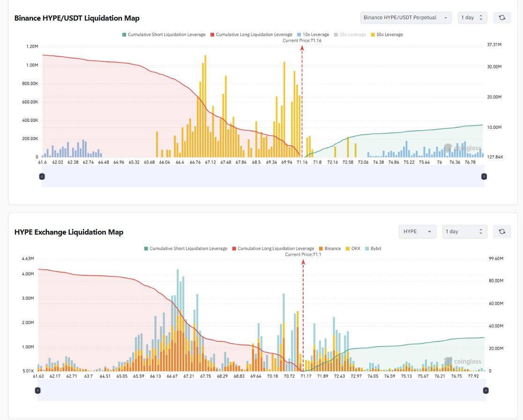Screen dimensions: 523x420
Task: Toggle Cumulative Long Liquidation Leverage in Exchange map
Action: [x=273, y=249]
